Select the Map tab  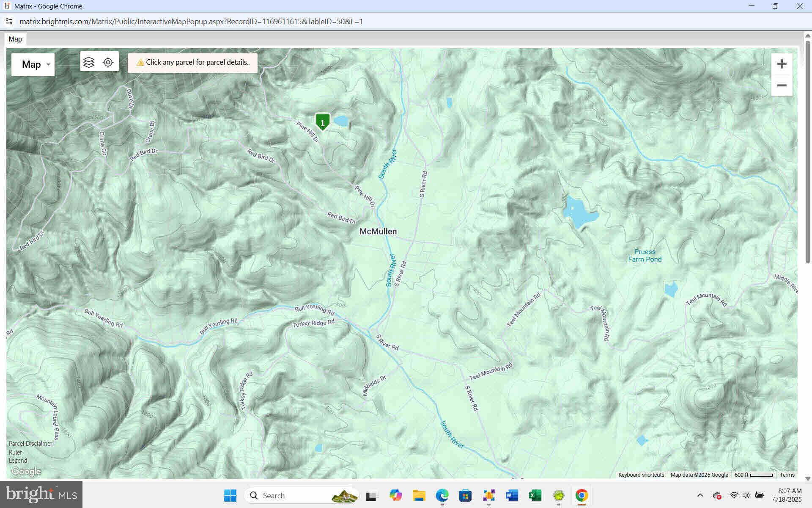(15, 39)
